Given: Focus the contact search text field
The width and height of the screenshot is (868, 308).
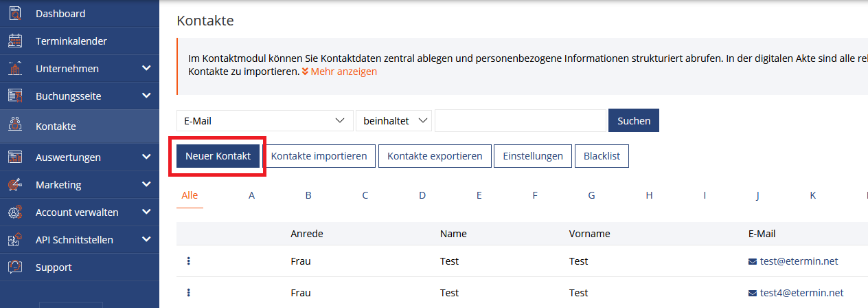Looking at the screenshot, I should coord(521,120).
